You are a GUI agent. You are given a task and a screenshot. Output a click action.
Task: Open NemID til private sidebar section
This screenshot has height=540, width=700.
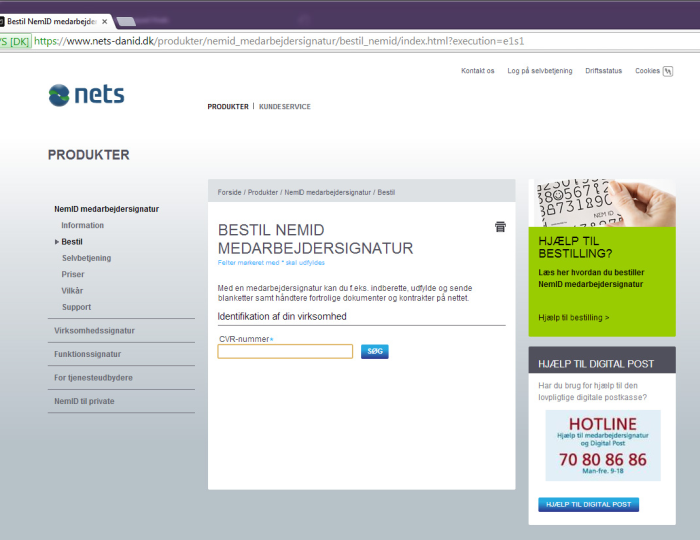click(84, 401)
